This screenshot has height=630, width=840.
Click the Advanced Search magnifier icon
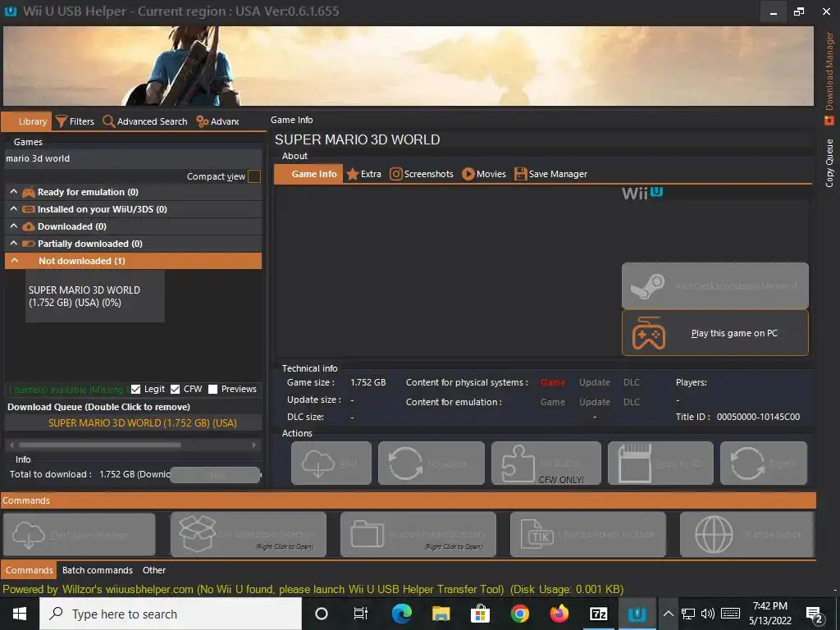coord(109,121)
